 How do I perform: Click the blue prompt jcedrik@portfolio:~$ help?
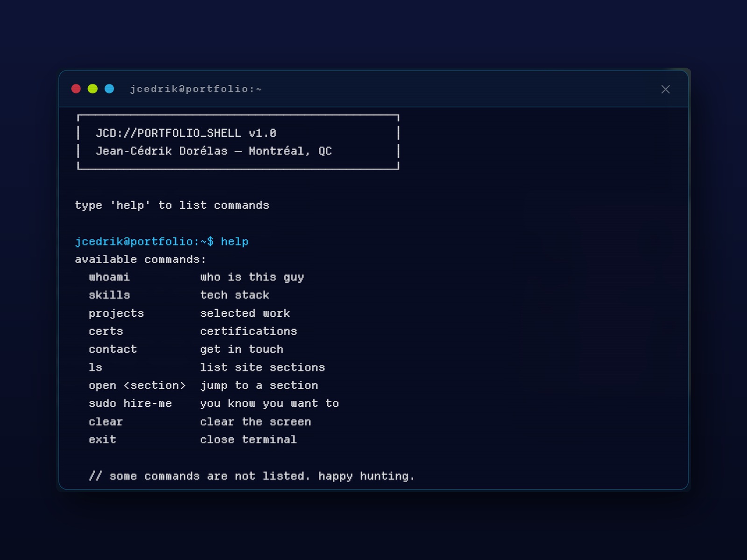click(162, 242)
